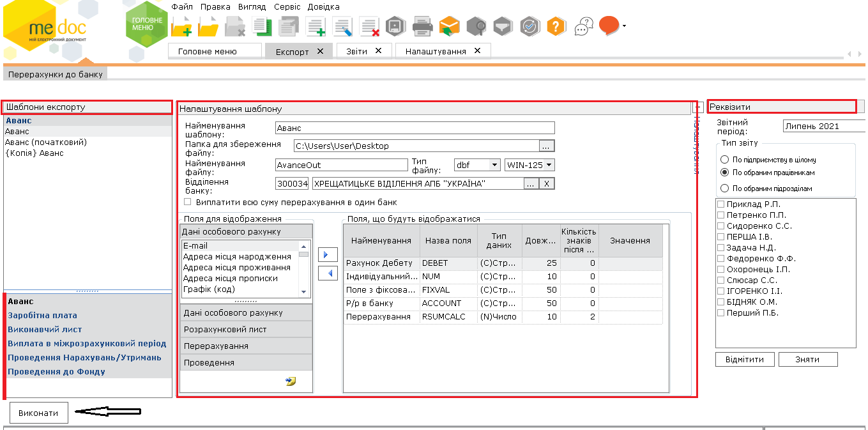868x430 pixels.
Task: Tick the checkbox for Петренко П.П.
Action: 721,215
